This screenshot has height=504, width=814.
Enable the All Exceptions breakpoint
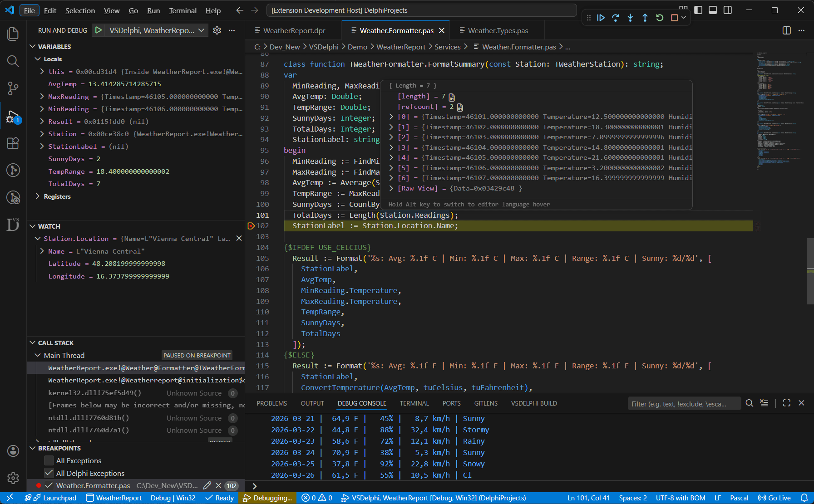[x=49, y=460]
